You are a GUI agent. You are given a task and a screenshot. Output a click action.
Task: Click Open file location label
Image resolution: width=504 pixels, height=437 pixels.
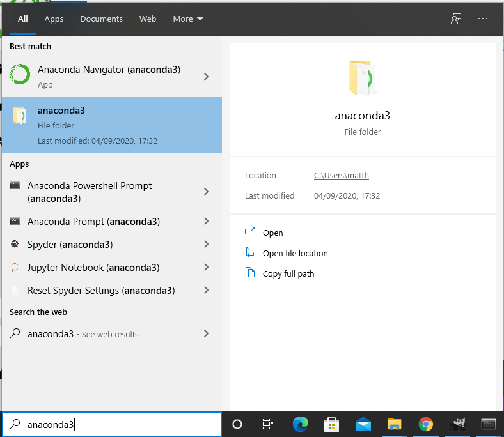pos(295,254)
